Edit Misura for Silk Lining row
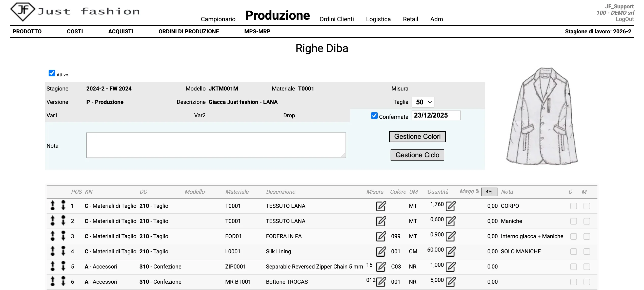Image resolution: width=644 pixels, height=290 pixels. click(x=381, y=252)
